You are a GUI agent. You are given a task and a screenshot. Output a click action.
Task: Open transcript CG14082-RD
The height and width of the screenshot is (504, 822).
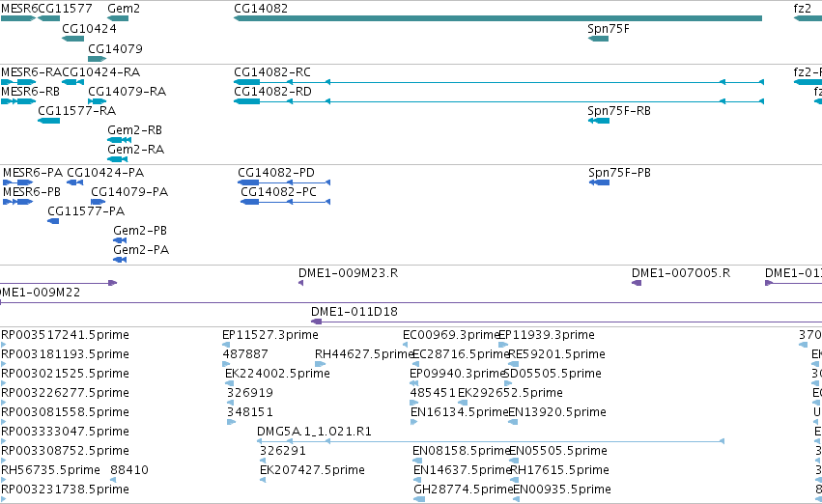[x=272, y=91]
